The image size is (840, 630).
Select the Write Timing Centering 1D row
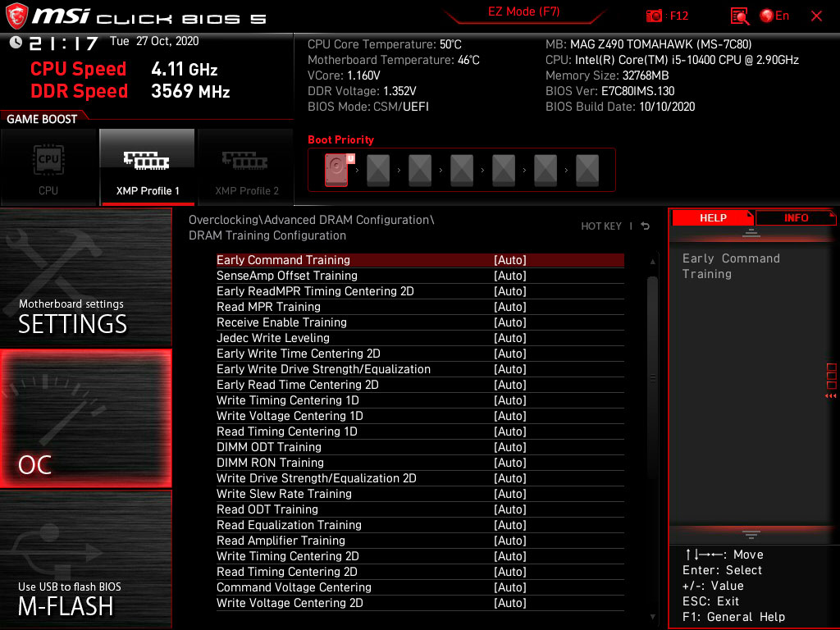[420, 400]
